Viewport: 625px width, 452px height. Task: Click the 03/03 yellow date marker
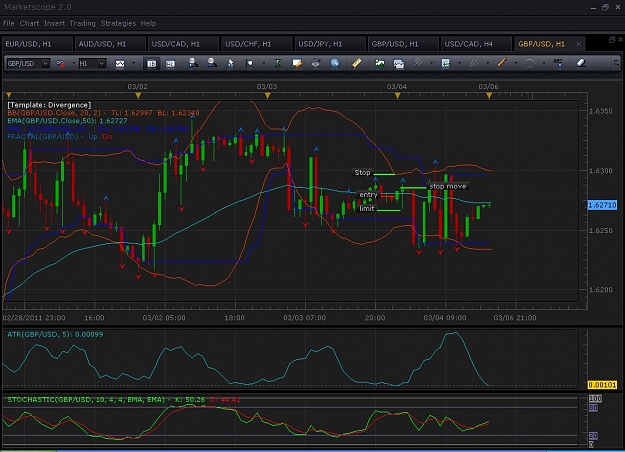coord(267,96)
